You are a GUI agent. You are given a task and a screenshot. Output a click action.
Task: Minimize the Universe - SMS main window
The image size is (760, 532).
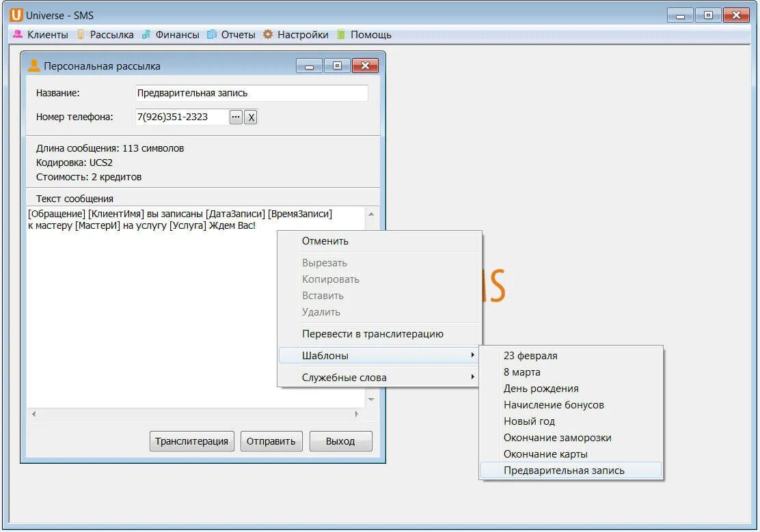(x=680, y=15)
